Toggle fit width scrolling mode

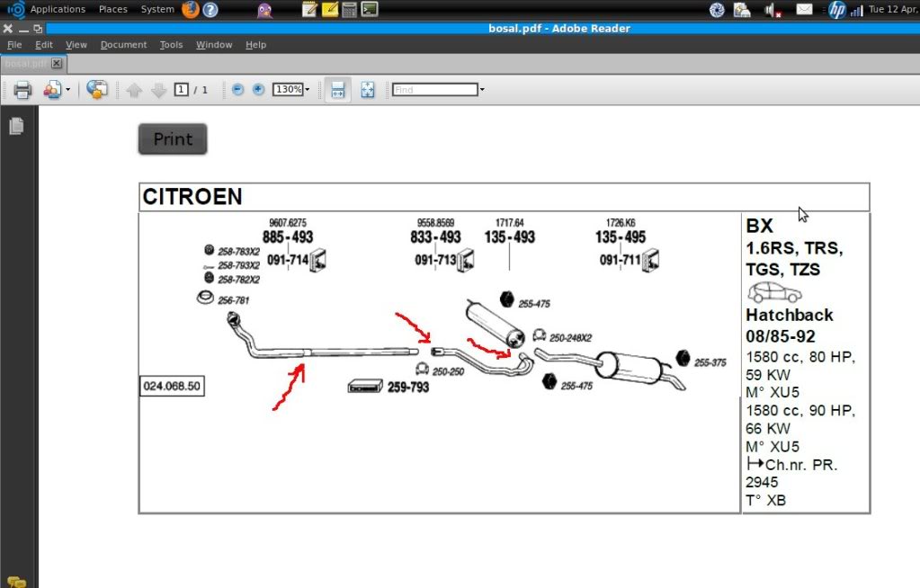pos(337,90)
